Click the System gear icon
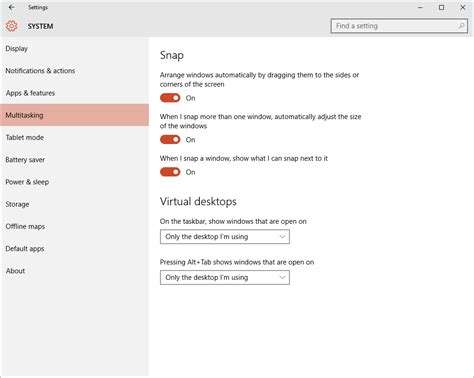Image resolution: width=474 pixels, height=378 pixels. (x=12, y=26)
